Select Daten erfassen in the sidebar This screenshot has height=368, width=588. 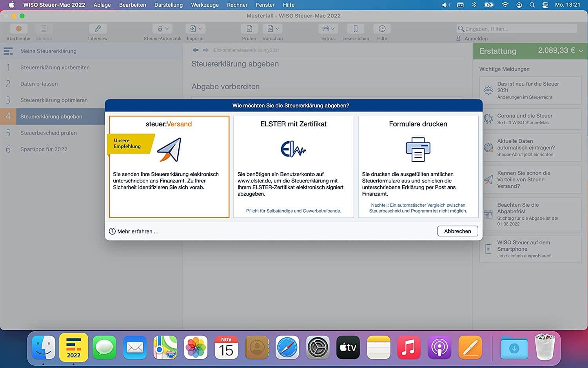pyautogui.click(x=39, y=84)
